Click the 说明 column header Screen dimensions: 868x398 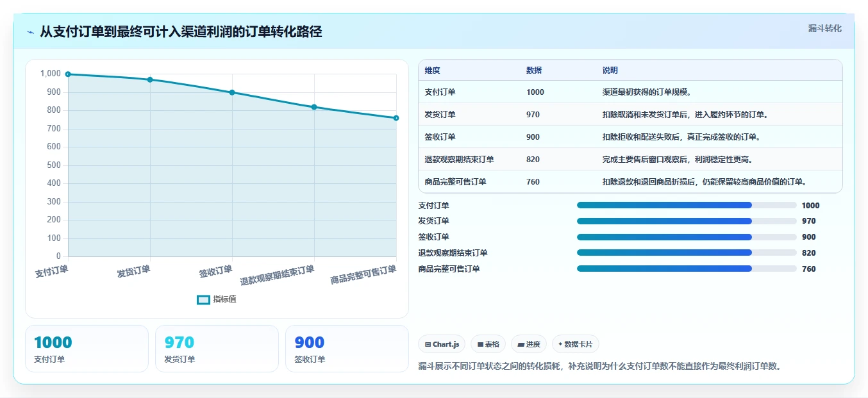coord(610,70)
